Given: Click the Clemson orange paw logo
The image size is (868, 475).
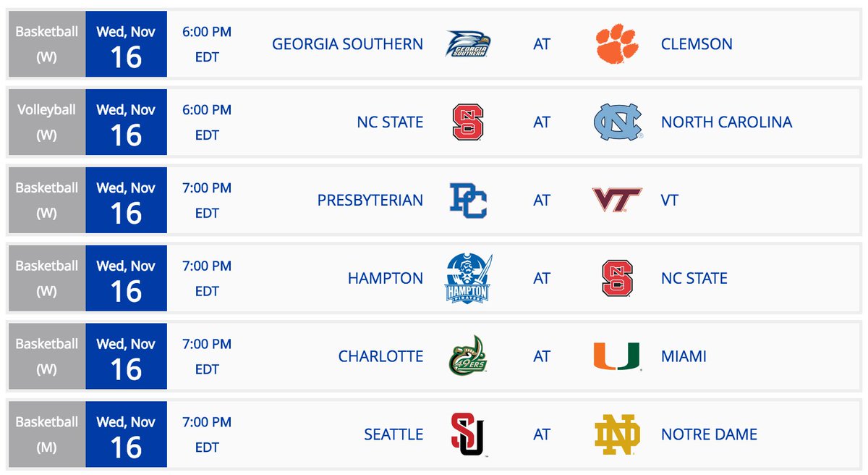Looking at the screenshot, I should click(617, 44).
